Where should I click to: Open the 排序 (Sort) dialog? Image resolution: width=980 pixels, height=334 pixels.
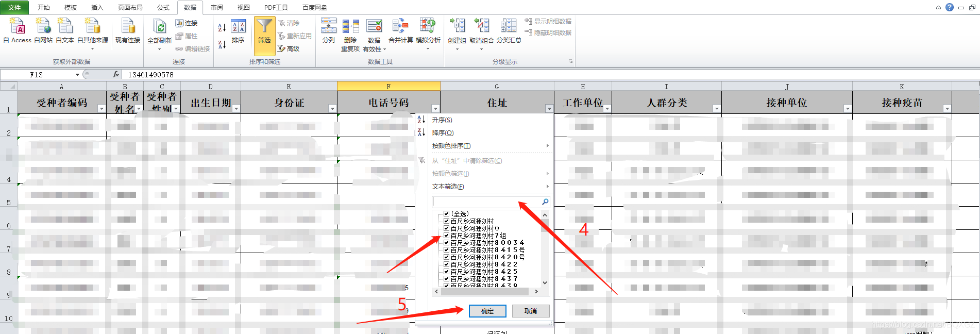(x=238, y=31)
